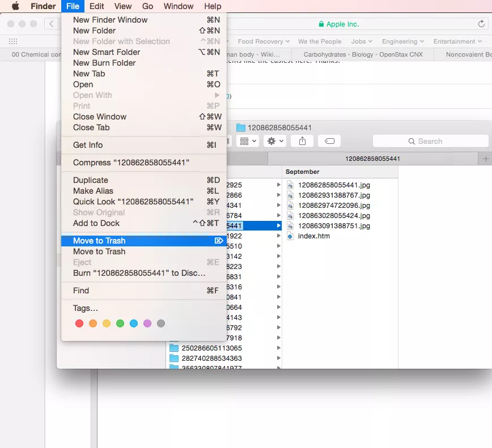Expand the Engineering bookmarks dropdown
Viewport: 492px width, 448px height.
(x=403, y=41)
